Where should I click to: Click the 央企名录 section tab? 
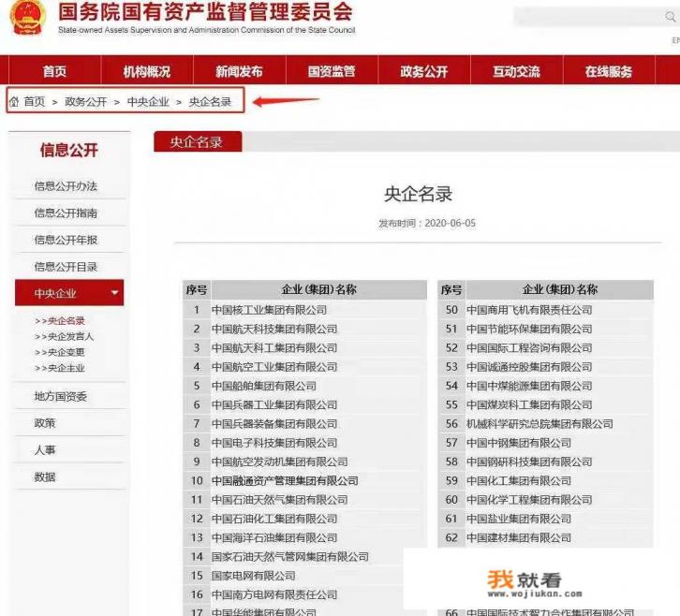point(197,142)
